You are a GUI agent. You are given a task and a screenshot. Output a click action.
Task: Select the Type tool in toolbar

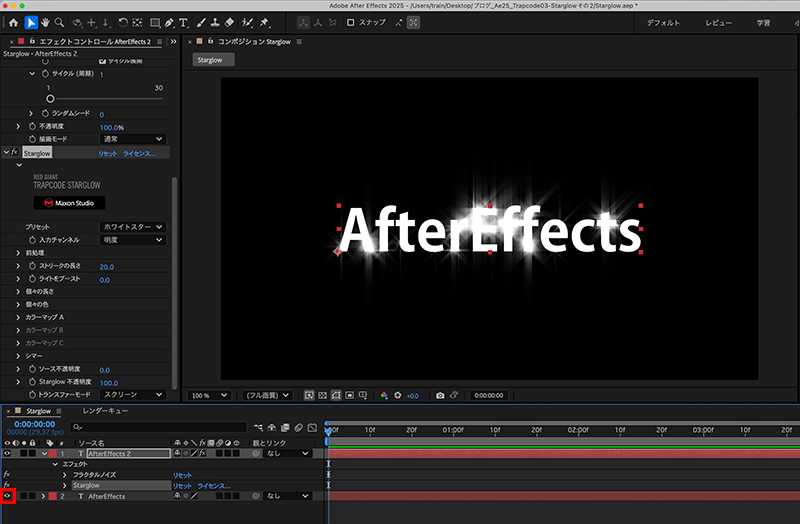(183, 22)
